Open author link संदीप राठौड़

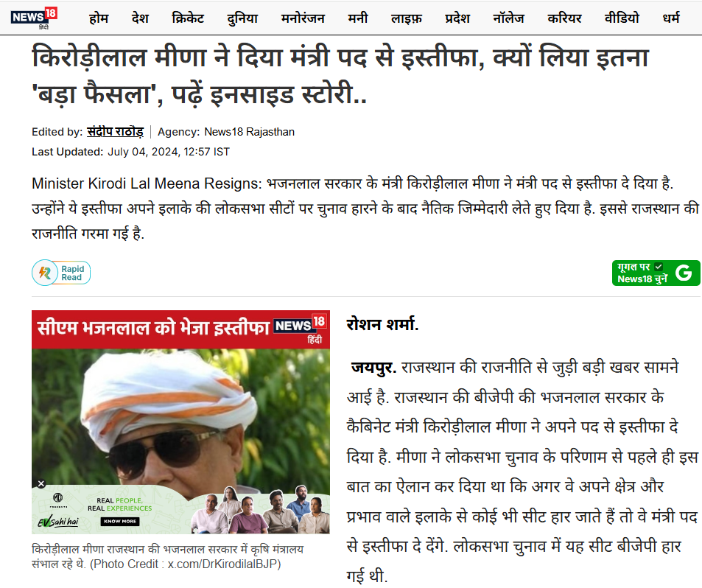coord(115,132)
